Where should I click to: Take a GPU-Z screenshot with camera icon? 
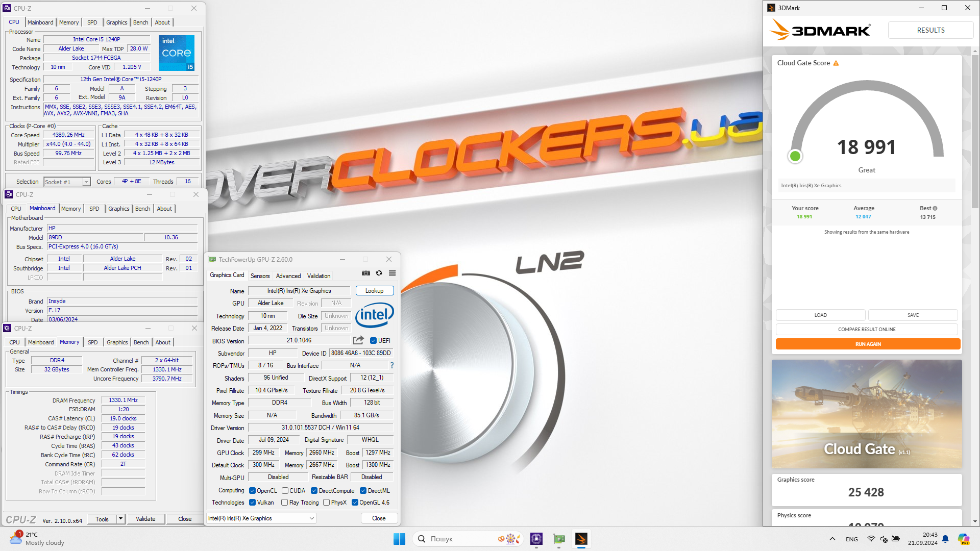[x=366, y=273]
